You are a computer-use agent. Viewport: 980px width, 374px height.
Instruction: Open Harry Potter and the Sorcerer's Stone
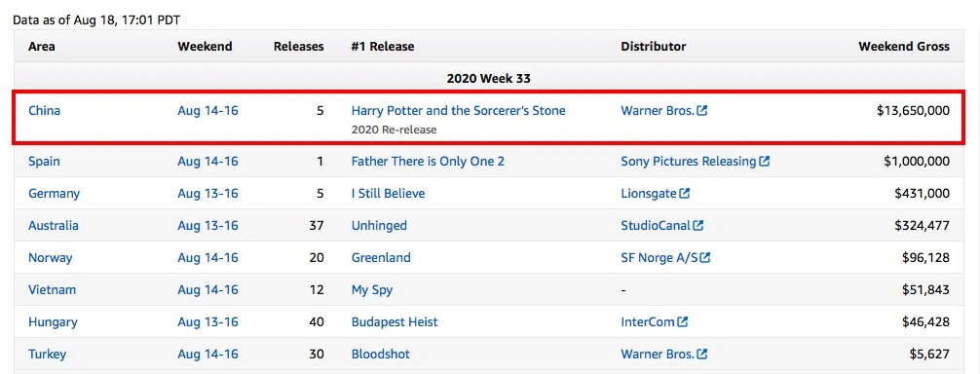(458, 111)
